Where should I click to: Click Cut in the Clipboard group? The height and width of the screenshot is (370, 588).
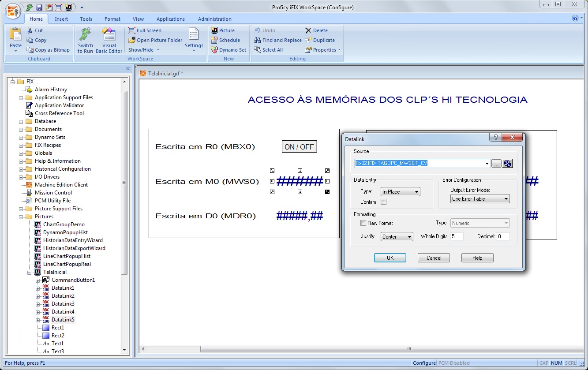coord(35,30)
